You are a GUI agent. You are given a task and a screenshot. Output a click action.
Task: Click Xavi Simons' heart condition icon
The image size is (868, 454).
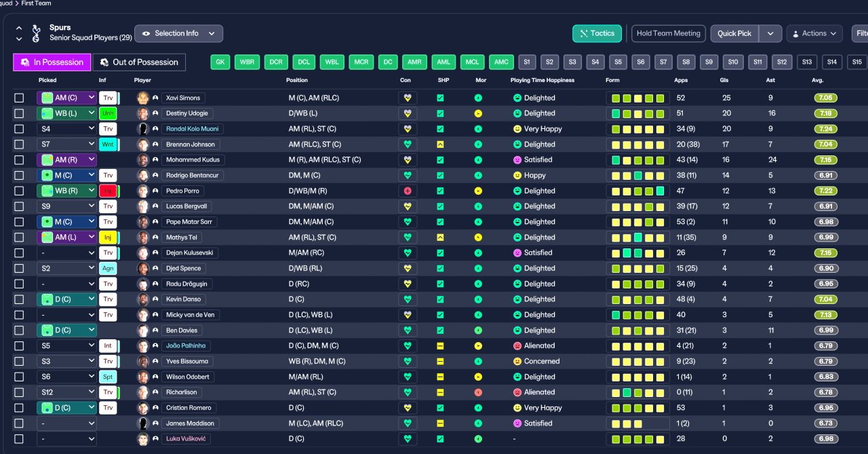coord(408,98)
